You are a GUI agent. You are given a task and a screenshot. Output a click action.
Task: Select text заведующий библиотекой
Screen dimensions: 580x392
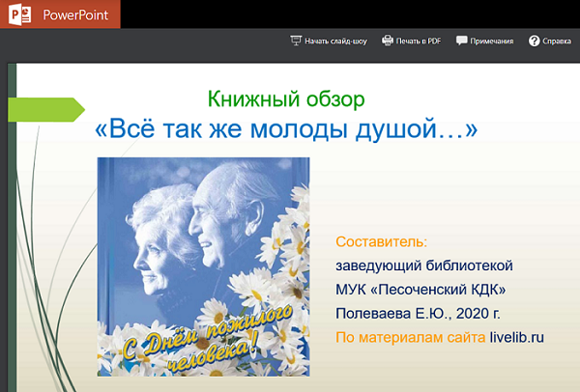[x=424, y=266]
